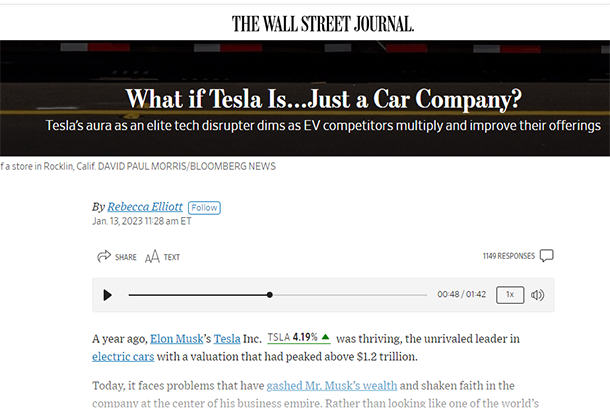This screenshot has width=610, height=408.
Task: Open the Tesla company link
Action: pyautogui.click(x=227, y=339)
